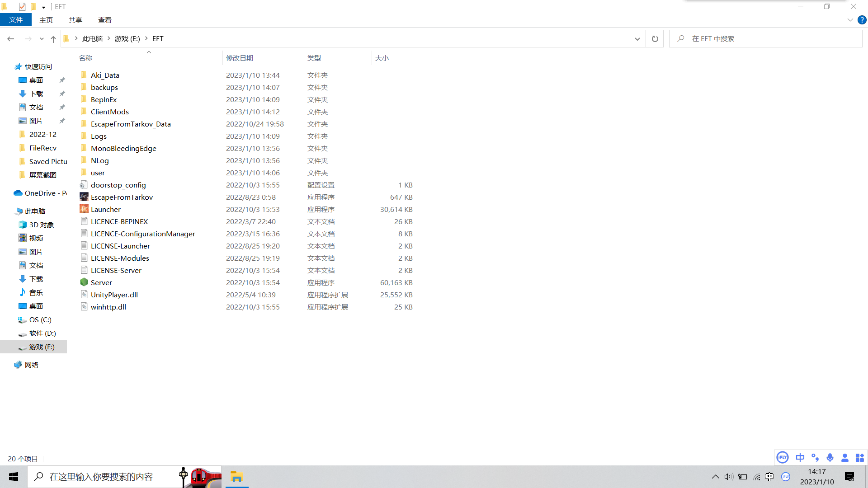This screenshot has height=488, width=868.
Task: Select 软件 (D:) drive in navigation pane
Action: click(42, 333)
